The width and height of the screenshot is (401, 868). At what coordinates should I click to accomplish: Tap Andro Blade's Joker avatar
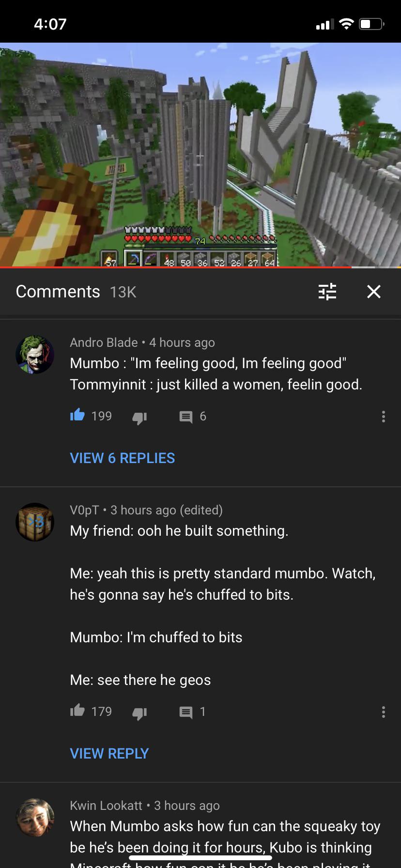tap(35, 355)
